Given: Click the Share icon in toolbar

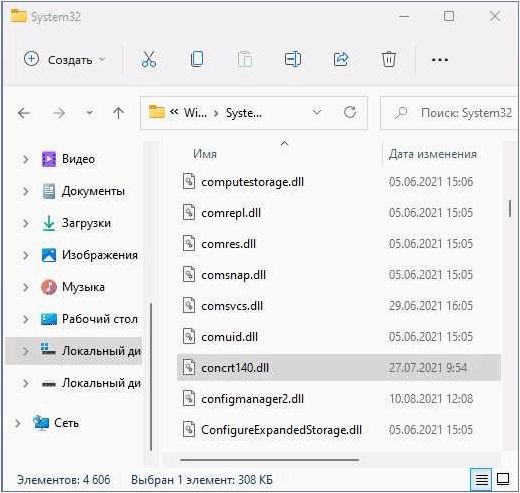Looking at the screenshot, I should pyautogui.click(x=341, y=60).
